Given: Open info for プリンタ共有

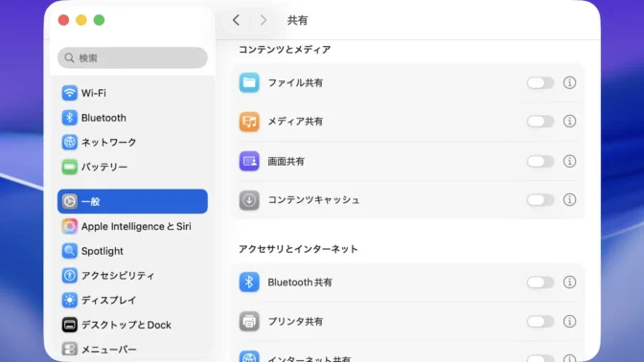Looking at the screenshot, I should click(x=569, y=322).
